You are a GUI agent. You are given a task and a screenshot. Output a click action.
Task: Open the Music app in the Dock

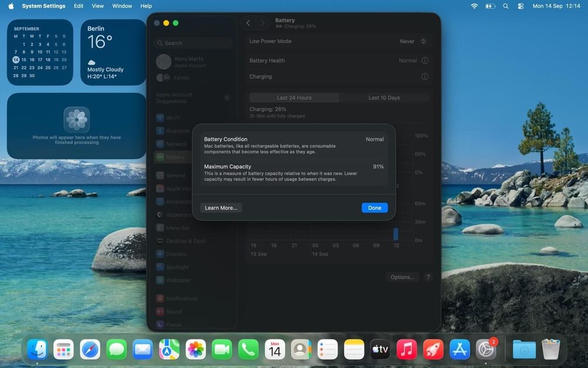click(406, 349)
